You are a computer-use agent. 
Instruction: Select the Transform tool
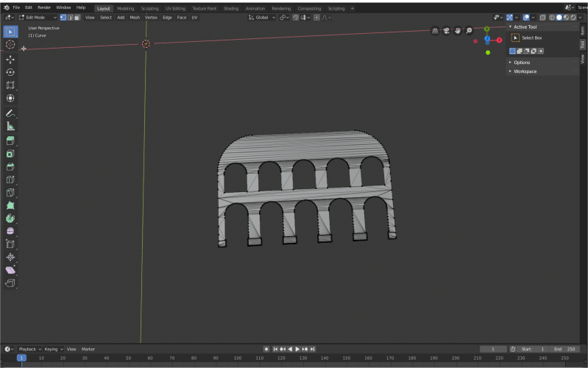pyautogui.click(x=10, y=98)
